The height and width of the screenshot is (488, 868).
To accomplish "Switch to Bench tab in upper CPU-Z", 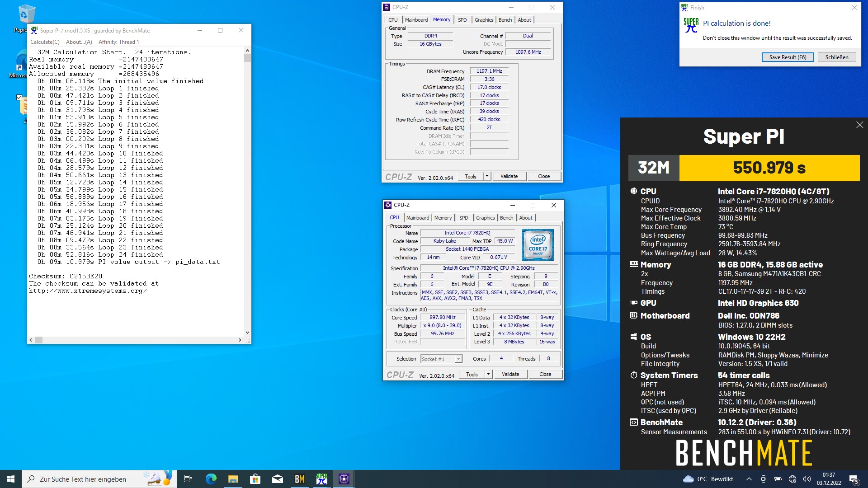I will [x=505, y=20].
